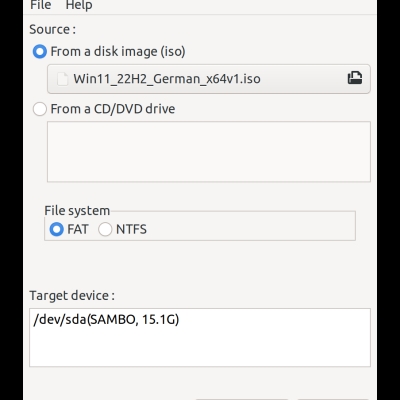Choose the FAT file system option
This screenshot has height=400, width=400.
(56, 229)
